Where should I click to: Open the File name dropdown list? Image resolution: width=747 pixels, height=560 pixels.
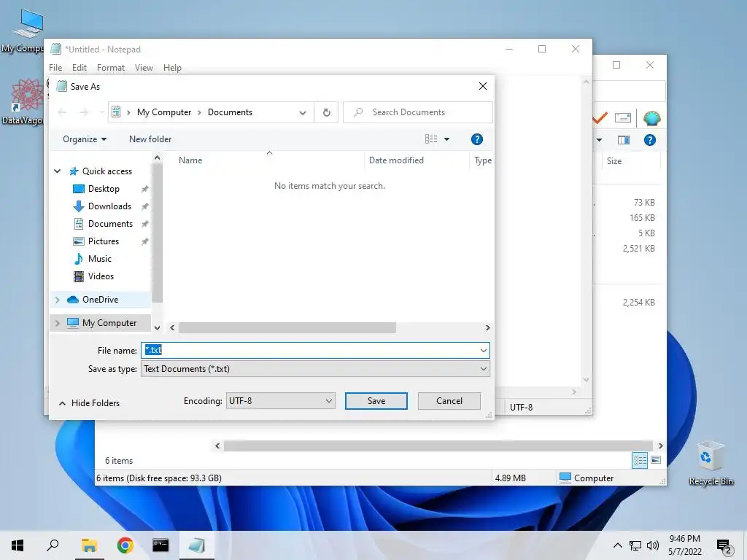[484, 351]
